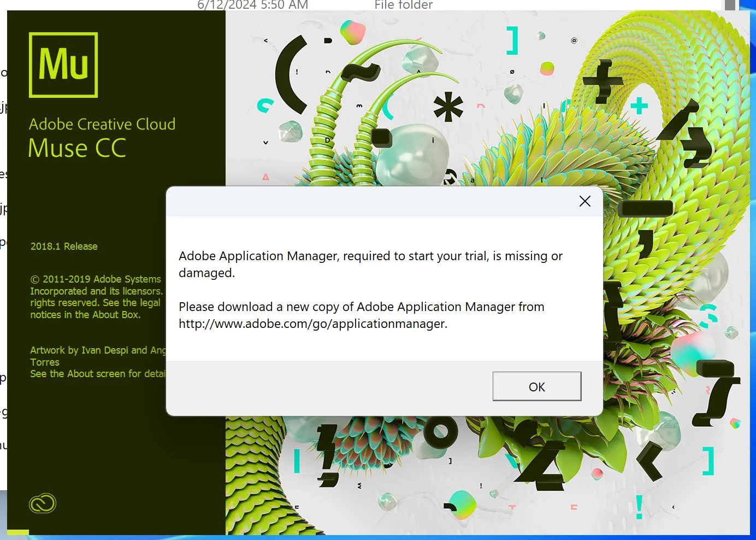Click the Mu logo on the splash screen

[x=63, y=65]
